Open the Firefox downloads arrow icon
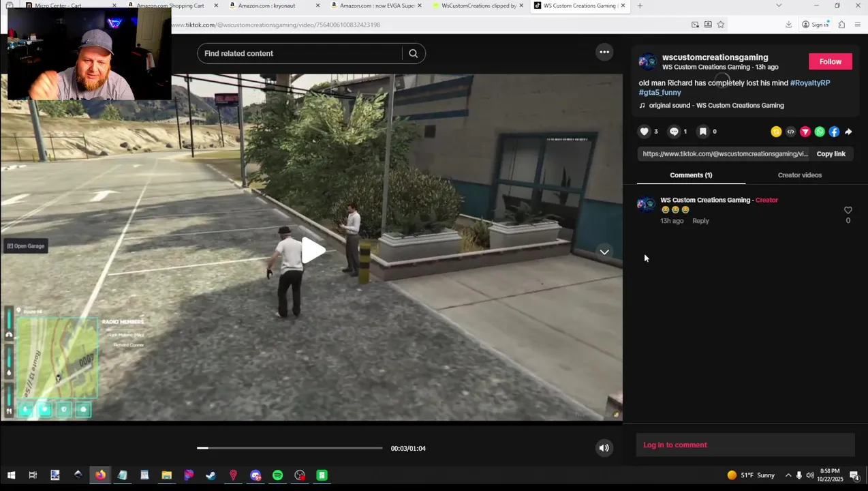The height and width of the screenshot is (491, 868). [788, 25]
